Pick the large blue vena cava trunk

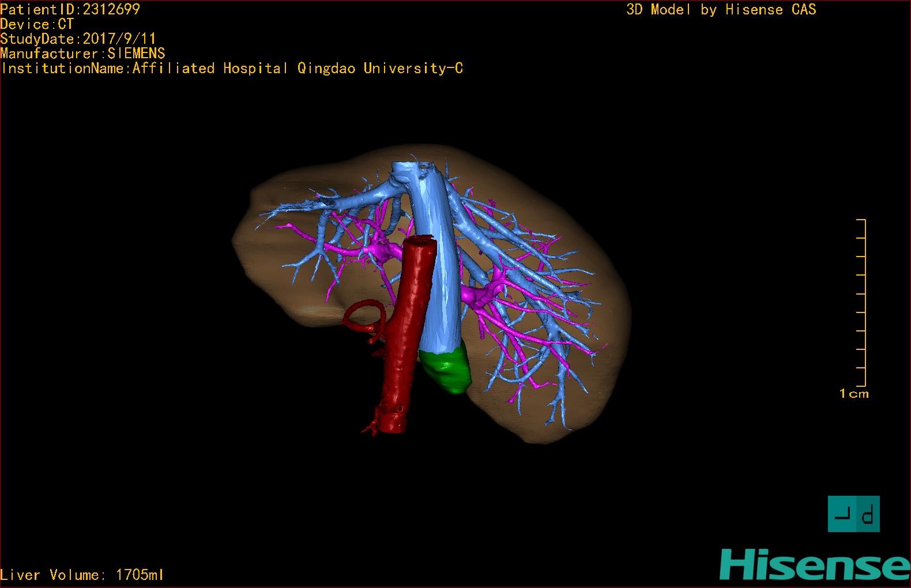(437, 259)
